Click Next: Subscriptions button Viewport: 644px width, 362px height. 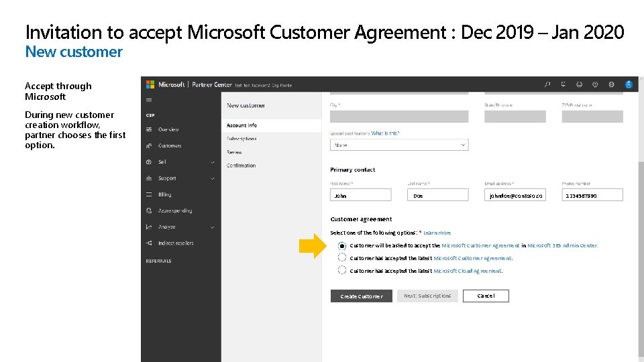(427, 296)
